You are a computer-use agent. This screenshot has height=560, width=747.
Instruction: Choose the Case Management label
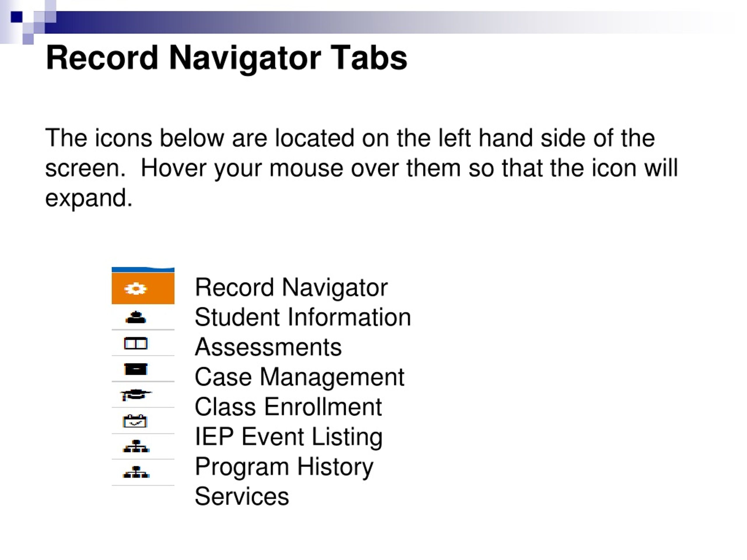(299, 377)
